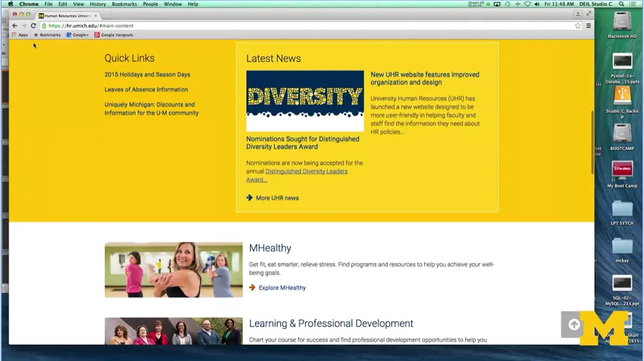
Task: Bookmark this page with the star icon
Action: coord(577,25)
